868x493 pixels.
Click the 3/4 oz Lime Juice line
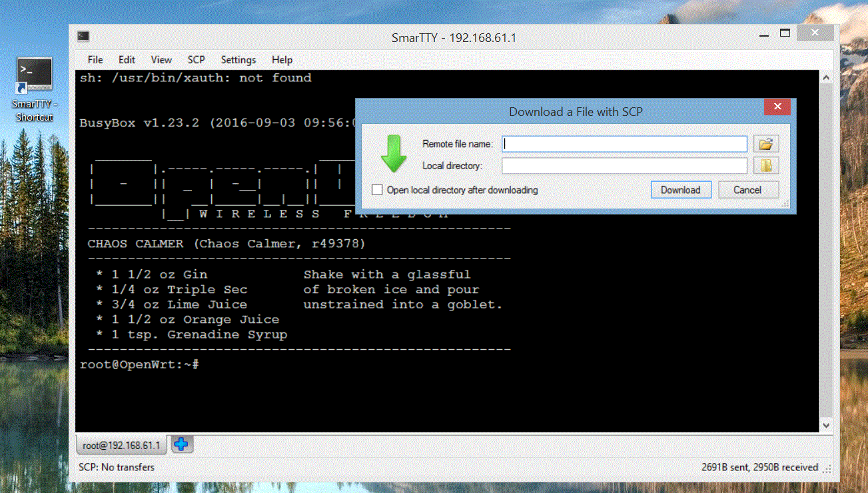pyautogui.click(x=171, y=304)
